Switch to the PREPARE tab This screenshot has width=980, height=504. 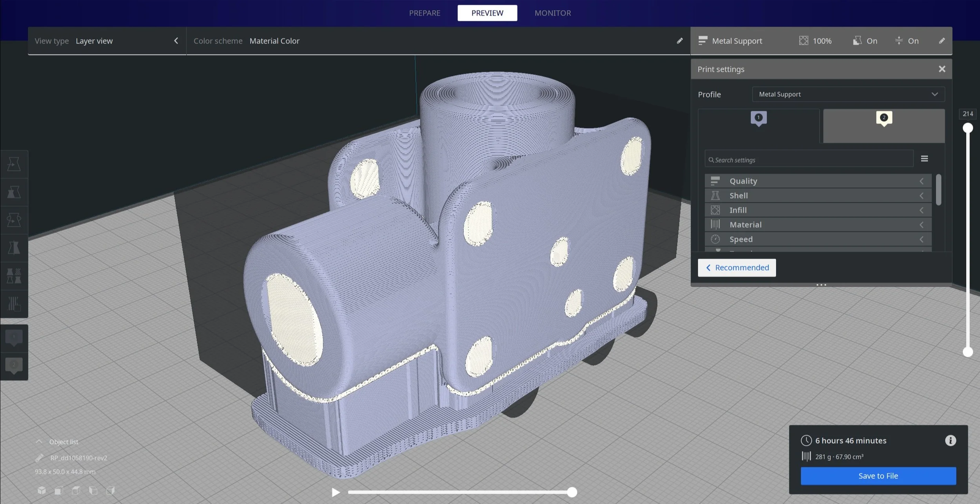click(x=424, y=13)
